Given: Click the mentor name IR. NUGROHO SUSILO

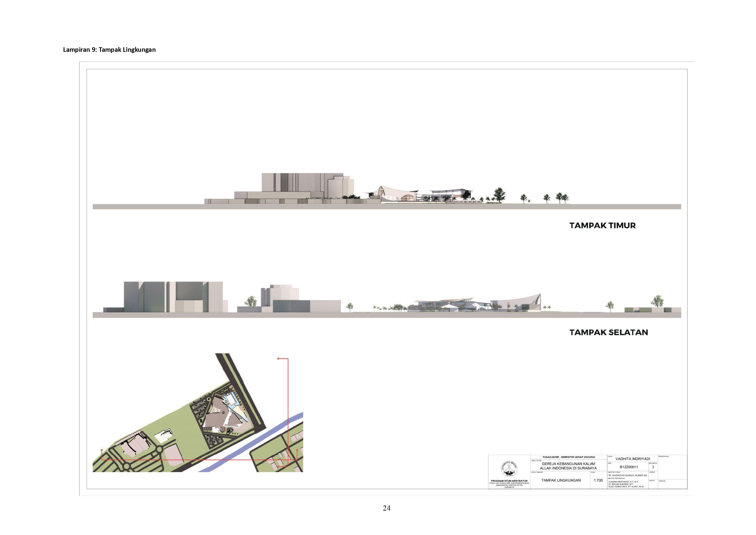Looking at the screenshot, I should pyautogui.click(x=628, y=475).
